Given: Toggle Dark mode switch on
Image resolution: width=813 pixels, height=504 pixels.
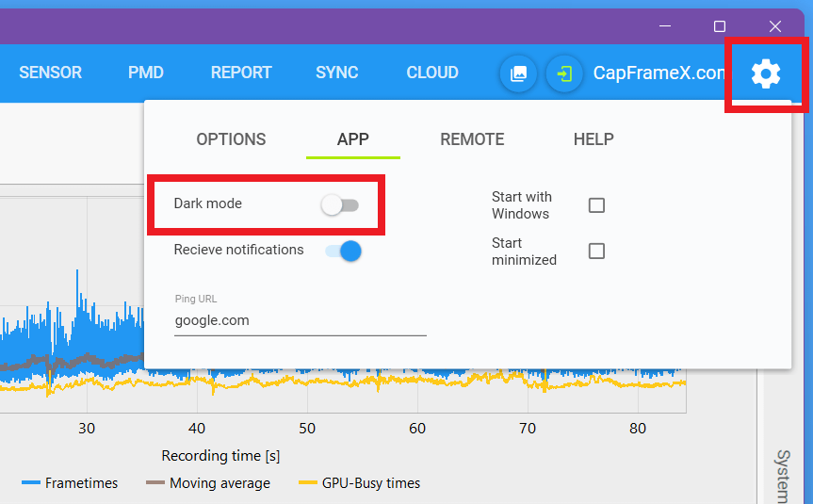Looking at the screenshot, I should [340, 204].
